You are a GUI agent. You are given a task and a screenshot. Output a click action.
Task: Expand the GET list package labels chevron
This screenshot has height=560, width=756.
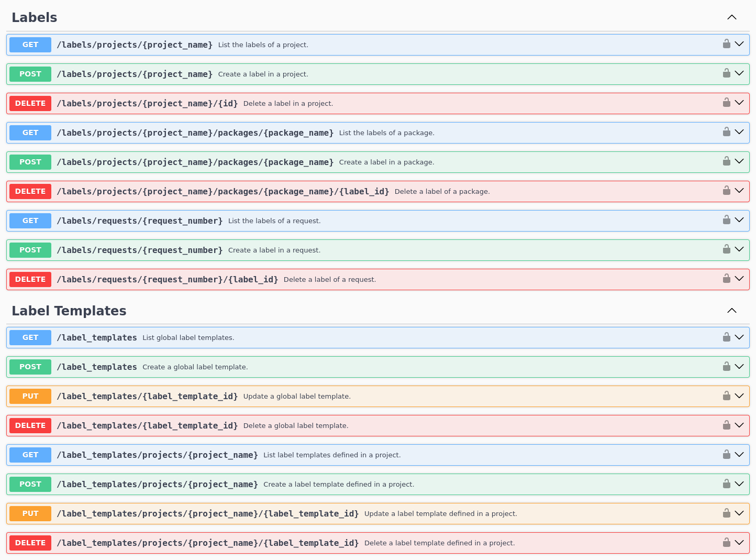coord(739,133)
